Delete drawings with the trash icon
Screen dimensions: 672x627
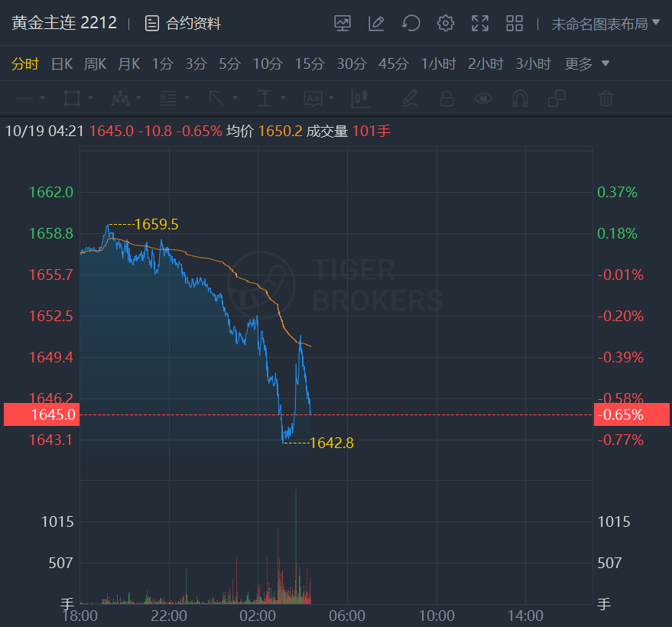[605, 99]
